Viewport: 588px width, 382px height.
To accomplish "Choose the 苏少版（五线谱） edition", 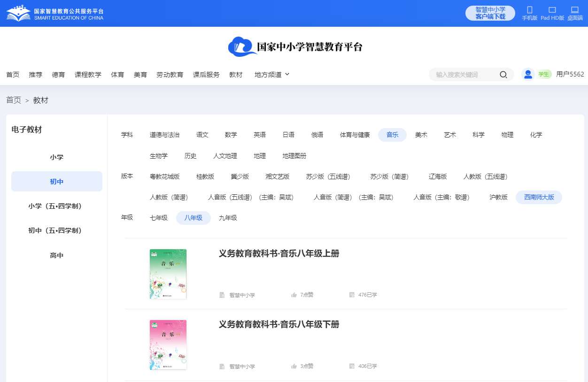I will [x=330, y=176].
